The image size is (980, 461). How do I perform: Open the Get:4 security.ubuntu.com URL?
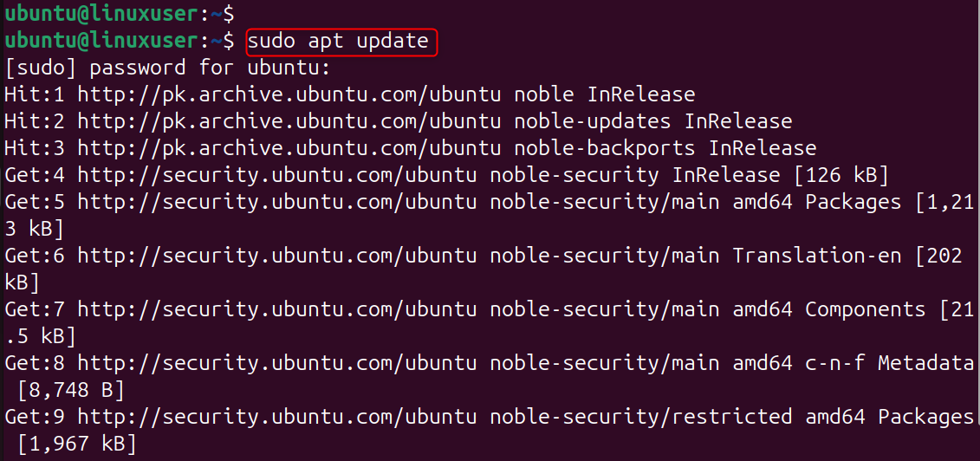tap(276, 175)
